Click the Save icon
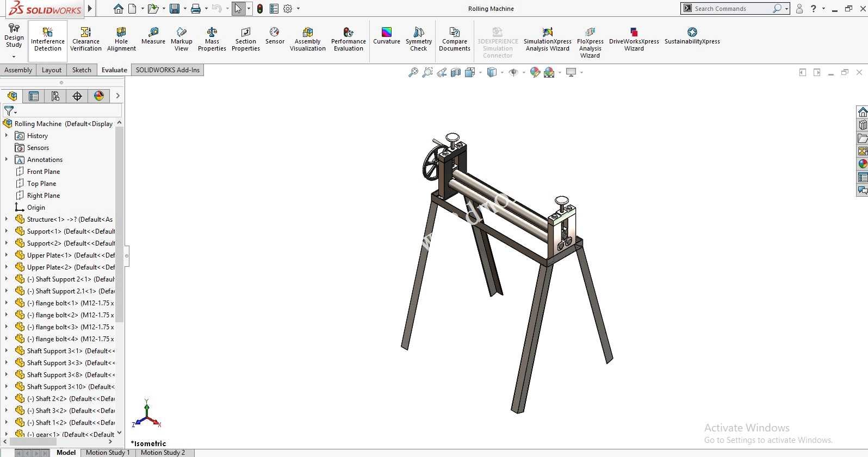 [x=175, y=9]
